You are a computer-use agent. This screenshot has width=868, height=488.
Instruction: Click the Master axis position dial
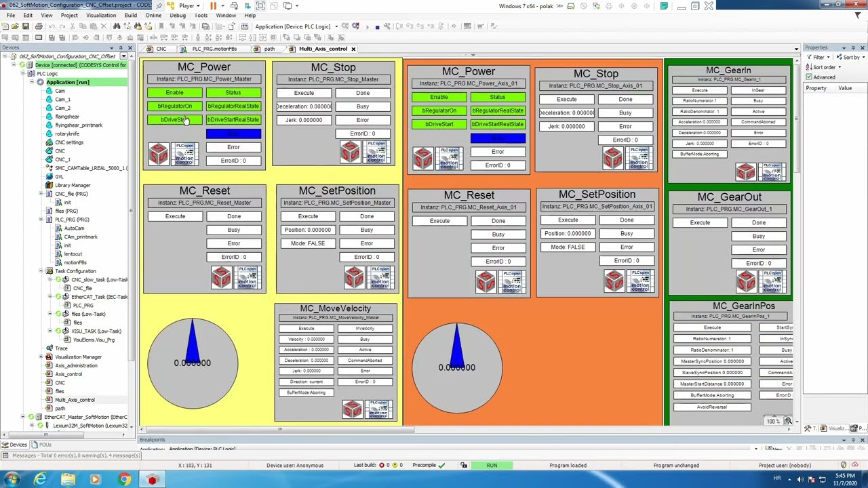coord(193,363)
